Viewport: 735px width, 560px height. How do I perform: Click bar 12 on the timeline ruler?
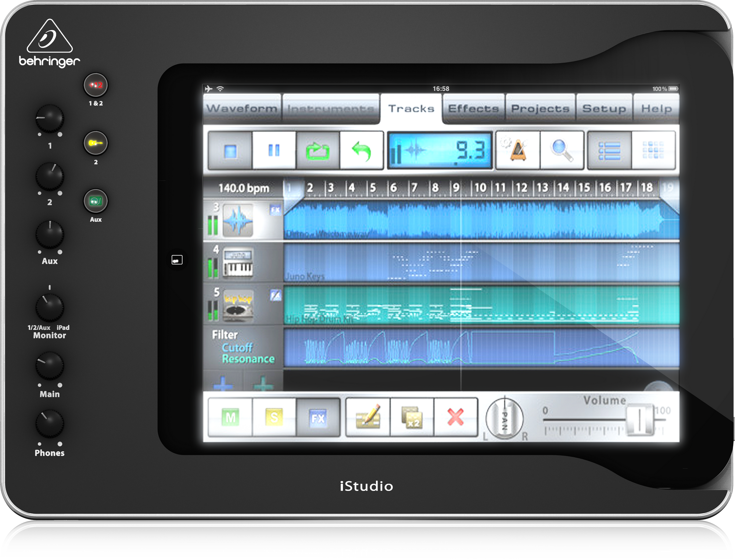click(x=521, y=188)
